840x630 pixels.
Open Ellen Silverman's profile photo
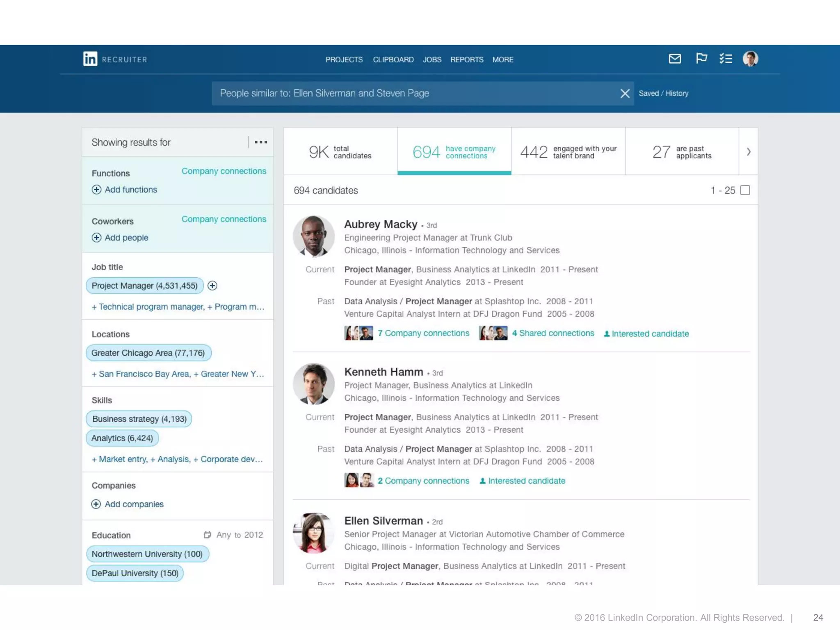point(313,533)
